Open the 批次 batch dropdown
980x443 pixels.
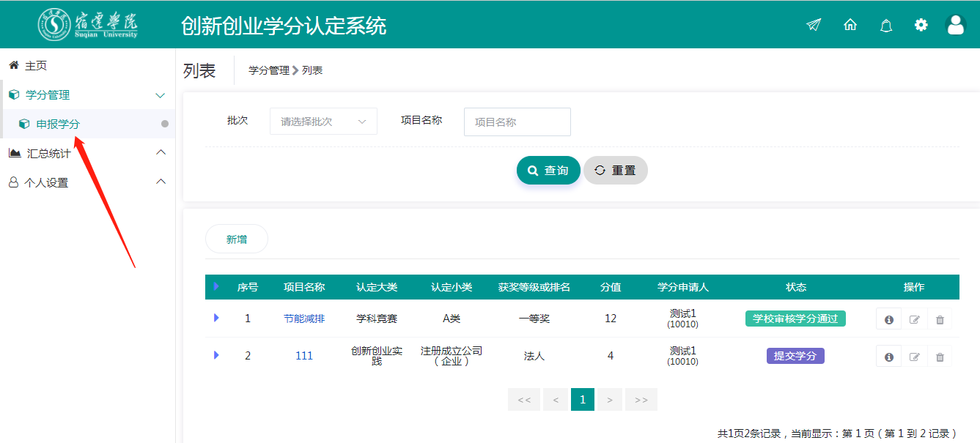(x=323, y=122)
